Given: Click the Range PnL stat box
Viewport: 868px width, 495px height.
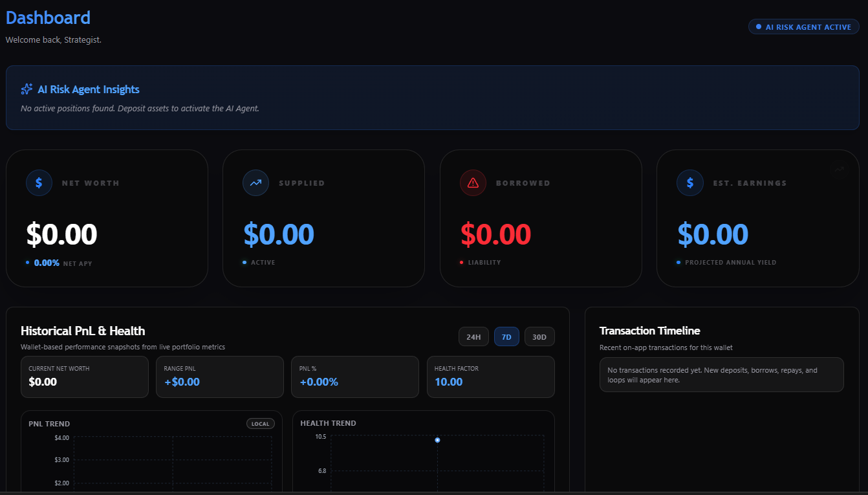Looking at the screenshot, I should click(219, 377).
